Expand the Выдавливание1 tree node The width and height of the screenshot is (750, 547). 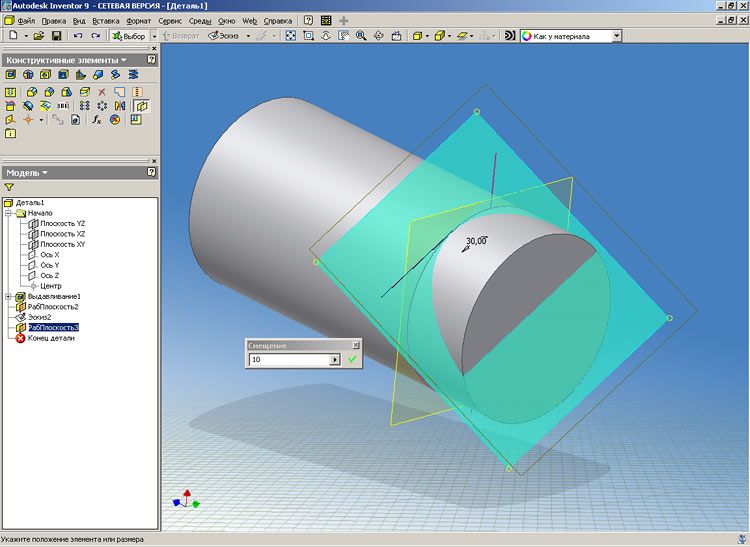point(8,296)
